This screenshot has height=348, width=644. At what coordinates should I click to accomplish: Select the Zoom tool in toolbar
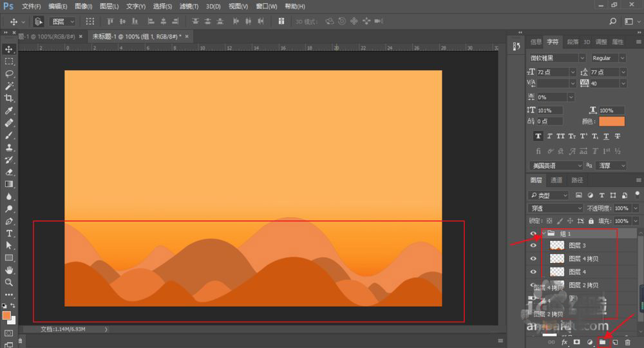(x=9, y=282)
